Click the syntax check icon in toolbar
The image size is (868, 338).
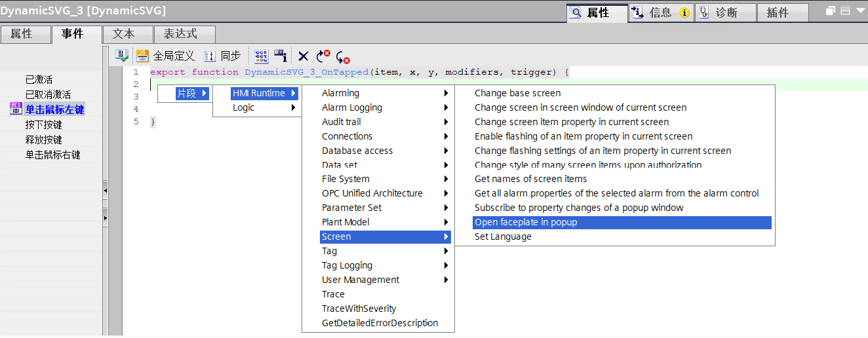[122, 56]
